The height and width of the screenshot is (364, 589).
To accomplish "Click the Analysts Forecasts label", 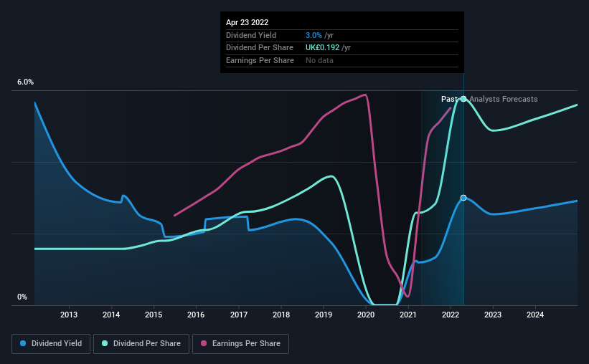I will click(x=504, y=99).
